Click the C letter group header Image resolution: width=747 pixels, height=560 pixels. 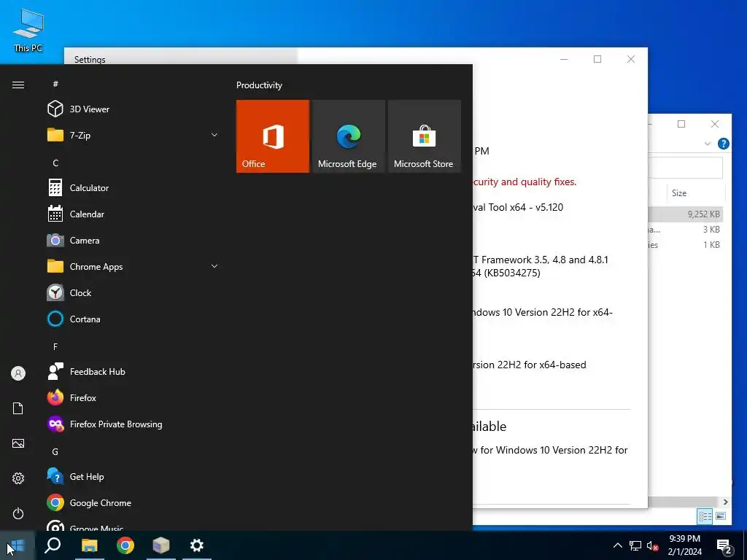click(55, 163)
